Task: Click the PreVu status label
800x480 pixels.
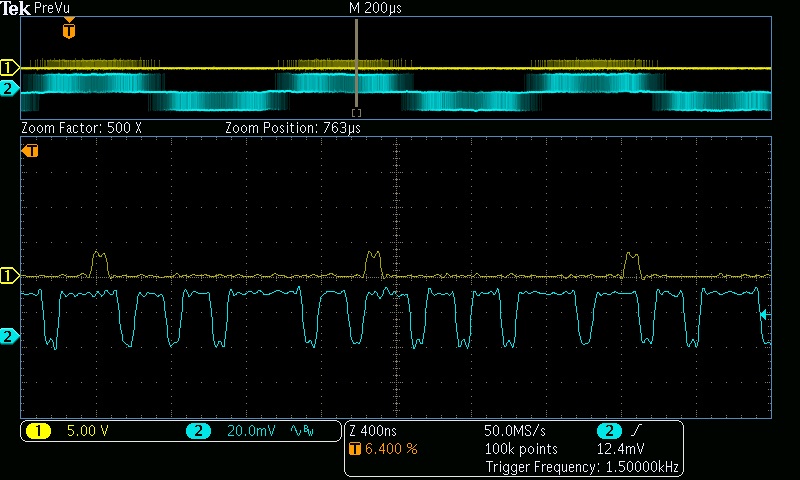Action: pos(52,8)
